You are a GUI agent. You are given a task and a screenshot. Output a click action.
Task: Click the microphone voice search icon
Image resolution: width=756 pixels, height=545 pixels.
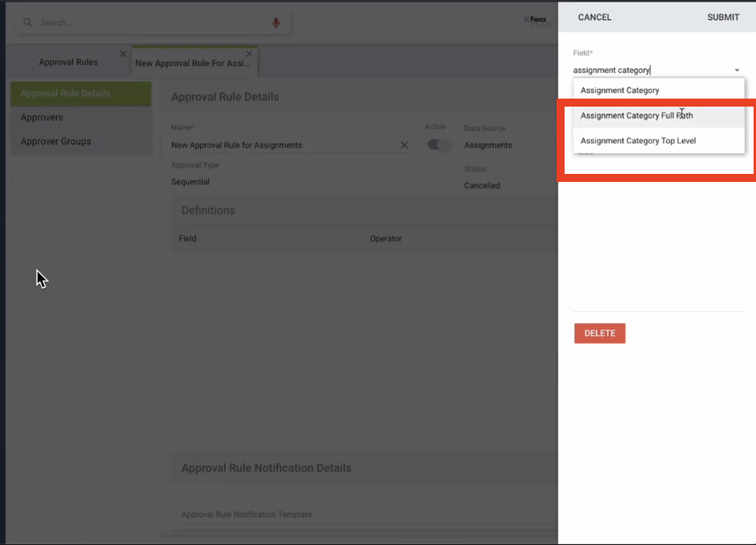(276, 22)
